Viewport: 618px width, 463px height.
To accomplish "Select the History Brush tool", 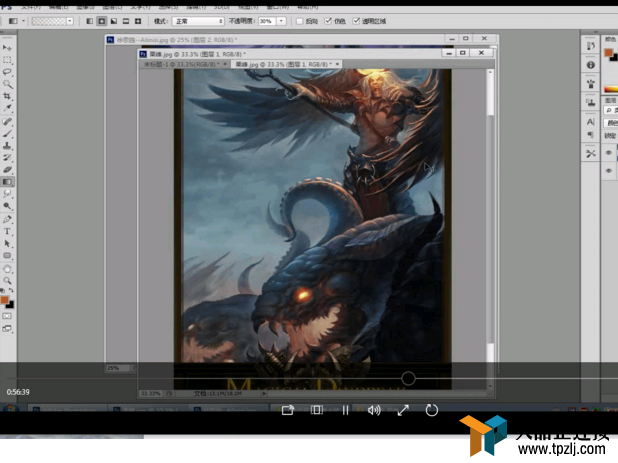I will pos(7,158).
